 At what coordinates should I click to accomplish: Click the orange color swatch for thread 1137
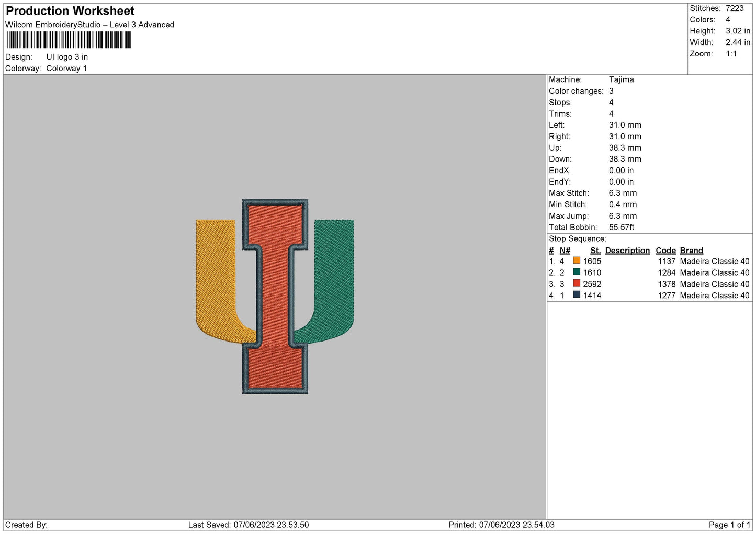tap(577, 260)
